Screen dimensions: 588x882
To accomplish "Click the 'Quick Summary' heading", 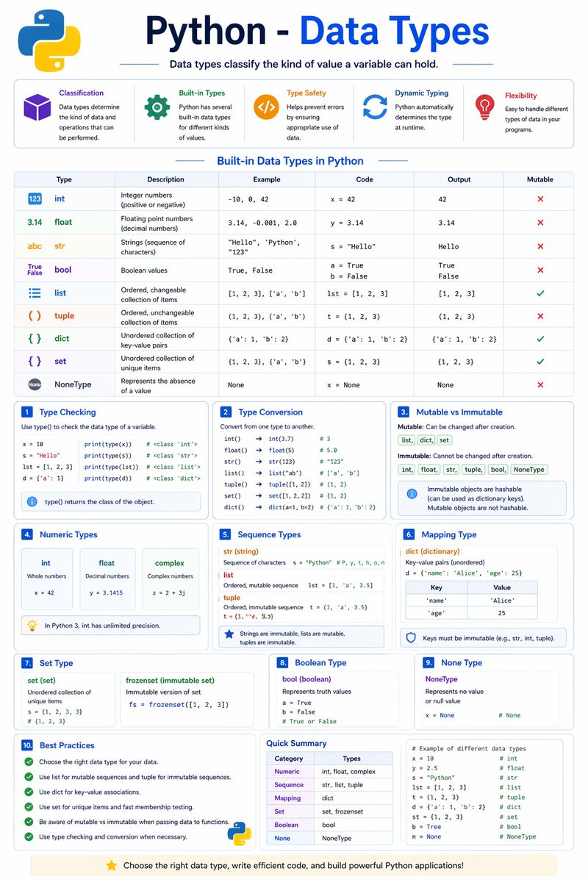I will (296, 743).
